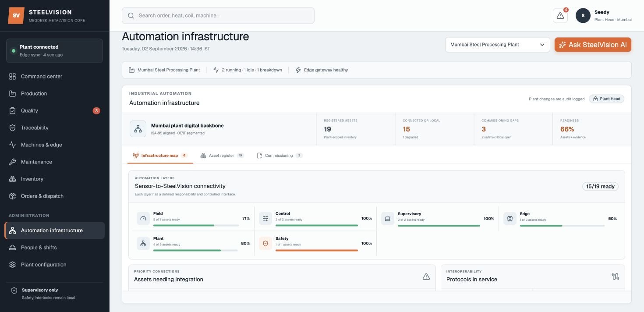
Task: Click the People & shifts briefcase icon
Action: point(13,248)
